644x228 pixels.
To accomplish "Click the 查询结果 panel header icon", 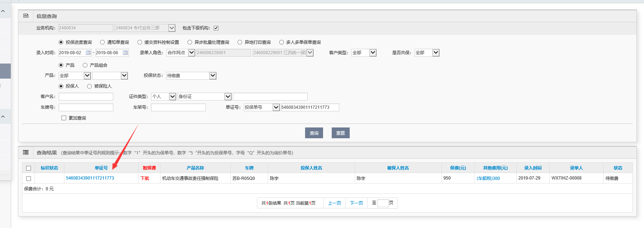I will point(26,153).
